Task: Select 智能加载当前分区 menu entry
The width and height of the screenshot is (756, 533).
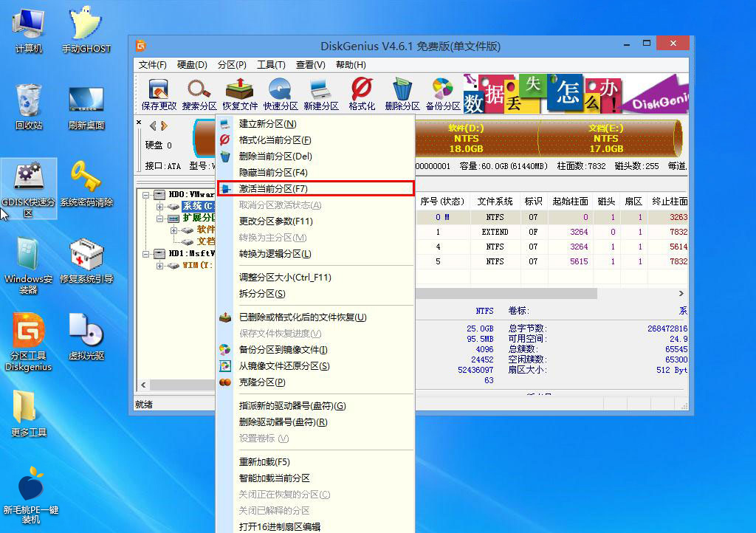Action: point(316,478)
